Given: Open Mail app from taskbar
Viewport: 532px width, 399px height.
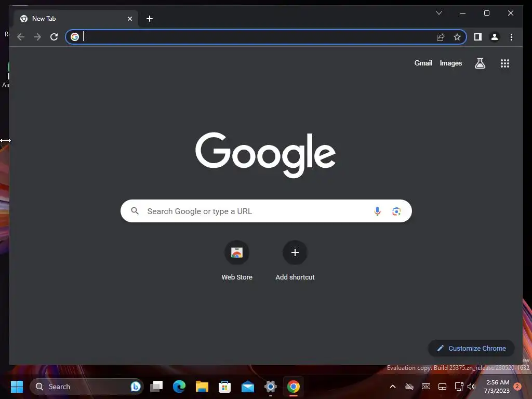Looking at the screenshot, I should coord(248,387).
